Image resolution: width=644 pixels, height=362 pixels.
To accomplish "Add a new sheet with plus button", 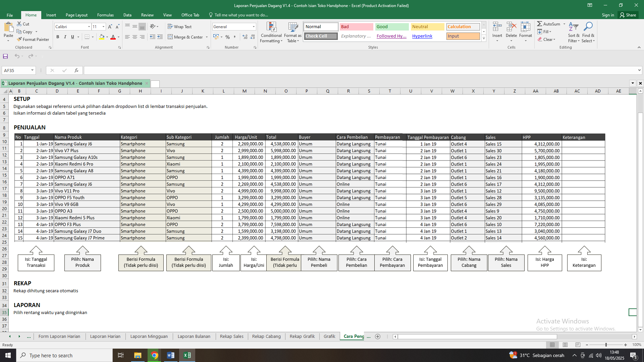I will (x=378, y=337).
